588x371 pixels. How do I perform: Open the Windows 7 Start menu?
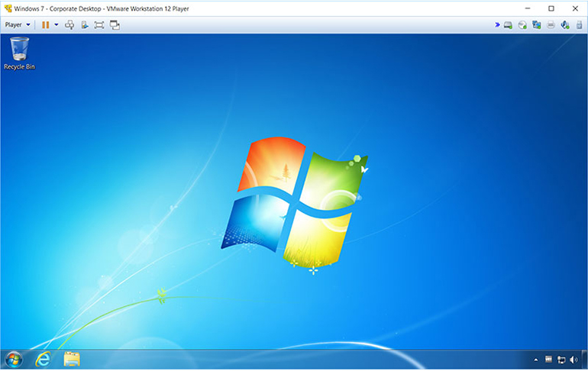pos(14,360)
